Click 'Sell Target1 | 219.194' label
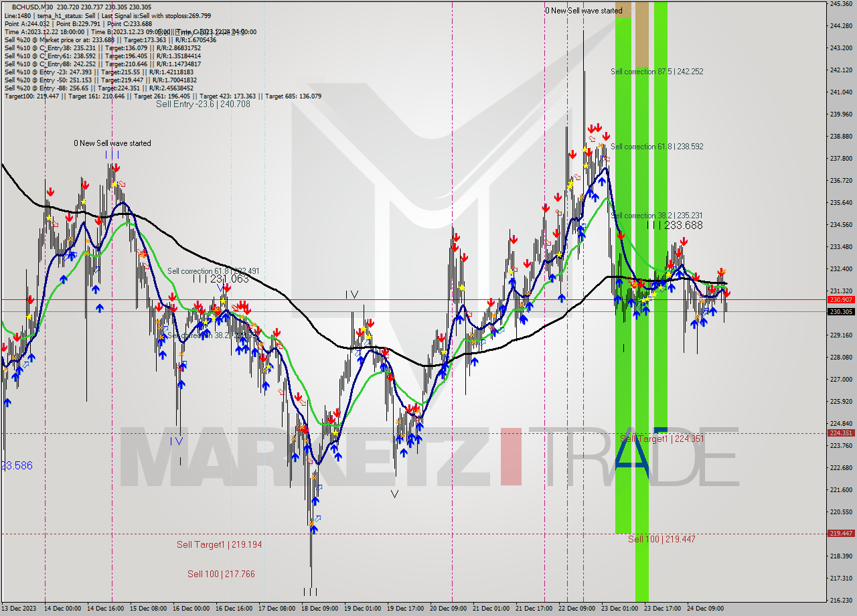 [219, 544]
